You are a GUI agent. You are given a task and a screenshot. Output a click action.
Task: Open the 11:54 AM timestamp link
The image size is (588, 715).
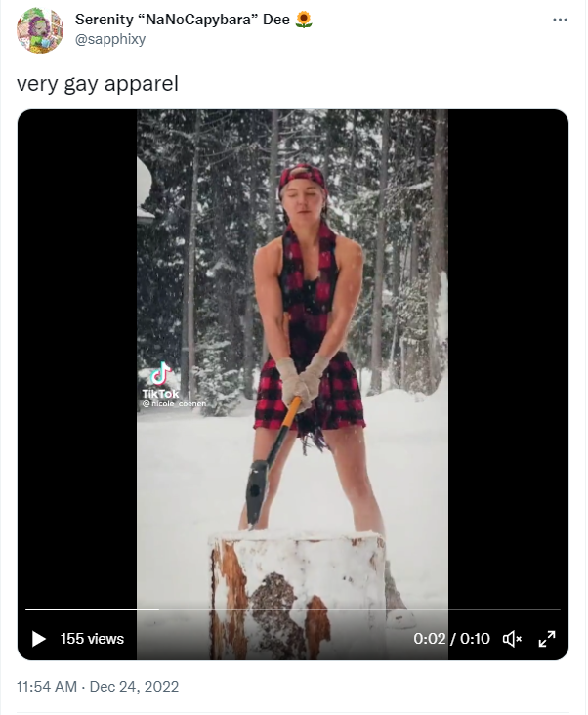47,687
